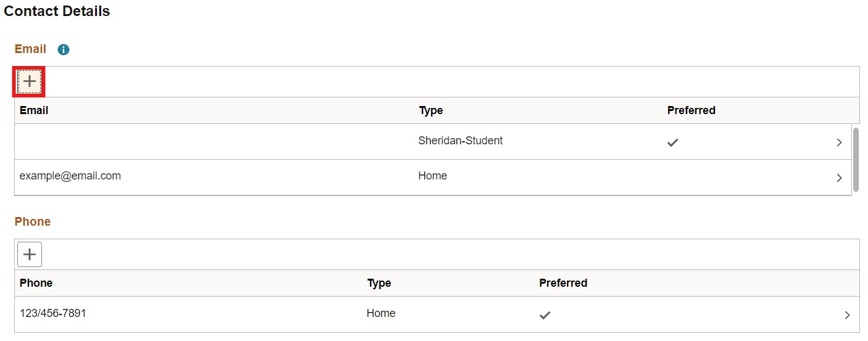Image resolution: width=868 pixels, height=341 pixels.
Task: Click the phone table Preferred column header
Action: [x=563, y=283]
